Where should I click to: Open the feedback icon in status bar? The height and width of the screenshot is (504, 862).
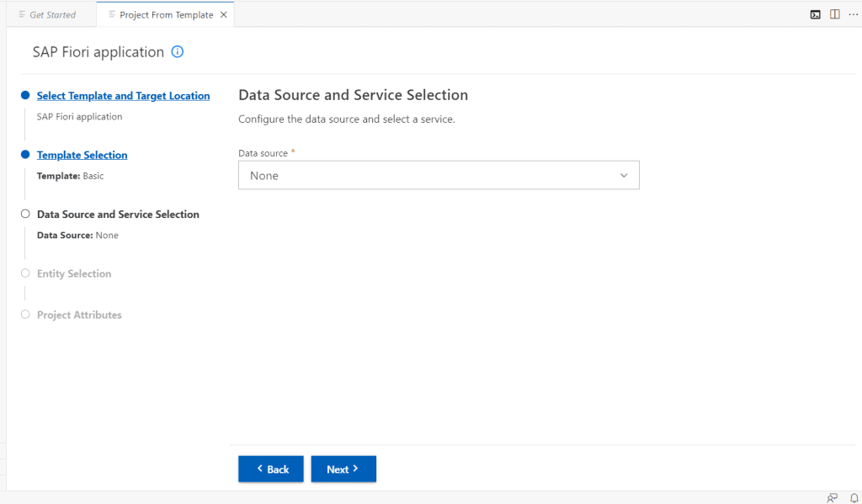pyautogui.click(x=833, y=498)
